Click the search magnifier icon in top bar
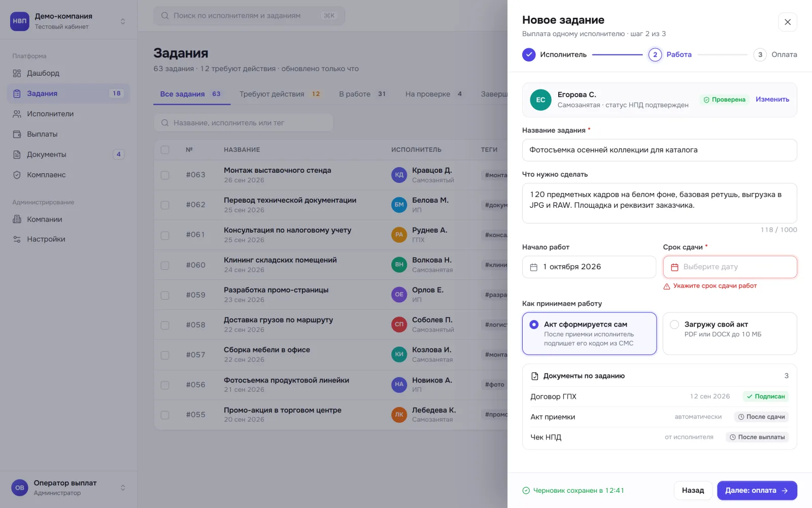Screen dimensions: 812x508 tap(165, 16)
